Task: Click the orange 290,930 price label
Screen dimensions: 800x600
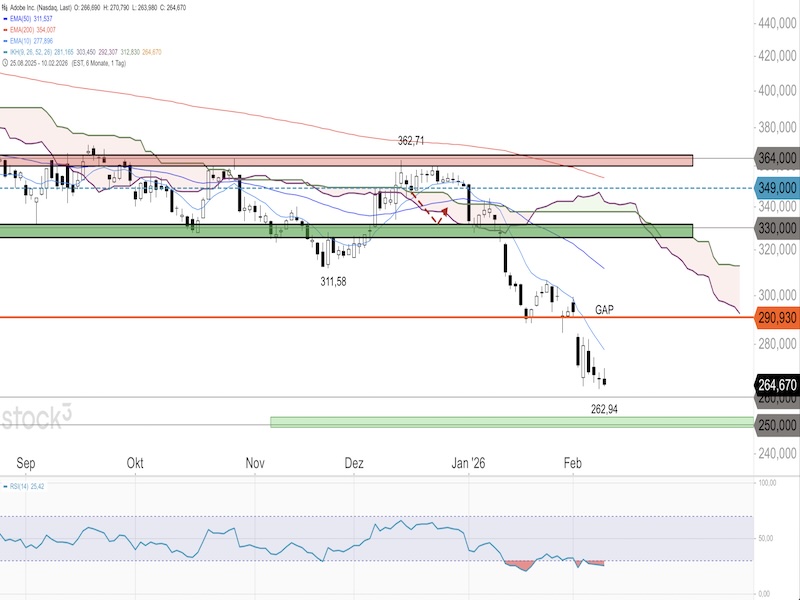Action: coord(777,317)
